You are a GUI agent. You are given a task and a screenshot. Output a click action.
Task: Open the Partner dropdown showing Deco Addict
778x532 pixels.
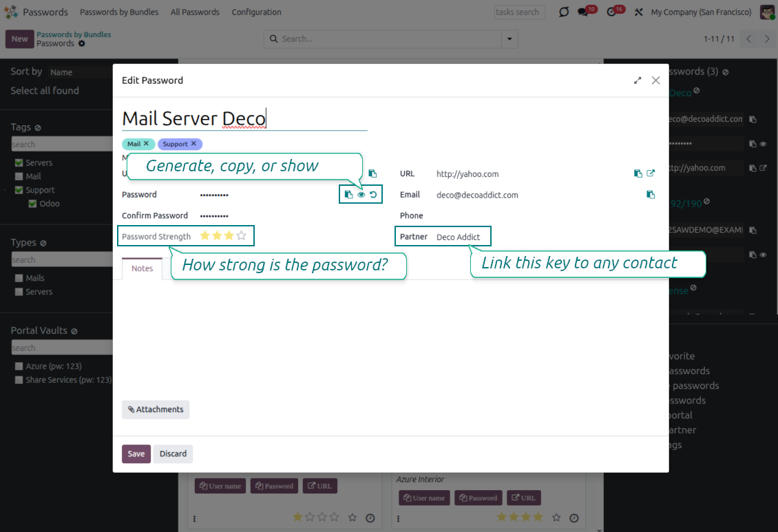click(459, 237)
